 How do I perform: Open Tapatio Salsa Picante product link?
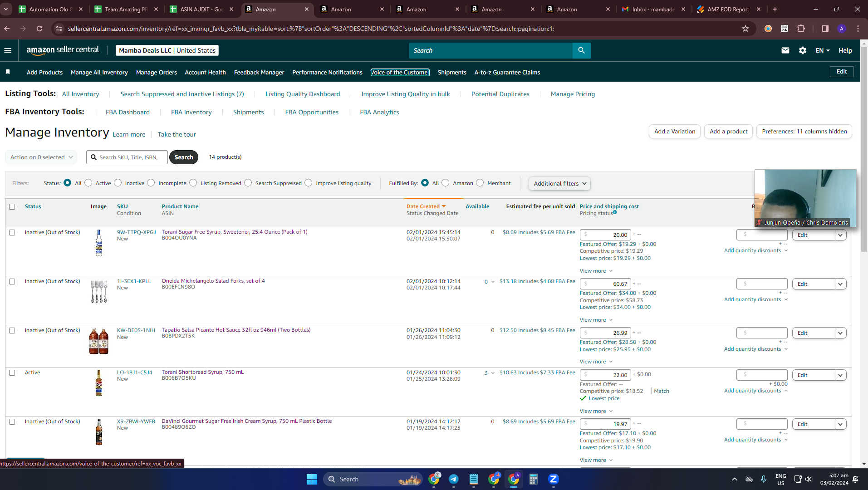pos(236,330)
